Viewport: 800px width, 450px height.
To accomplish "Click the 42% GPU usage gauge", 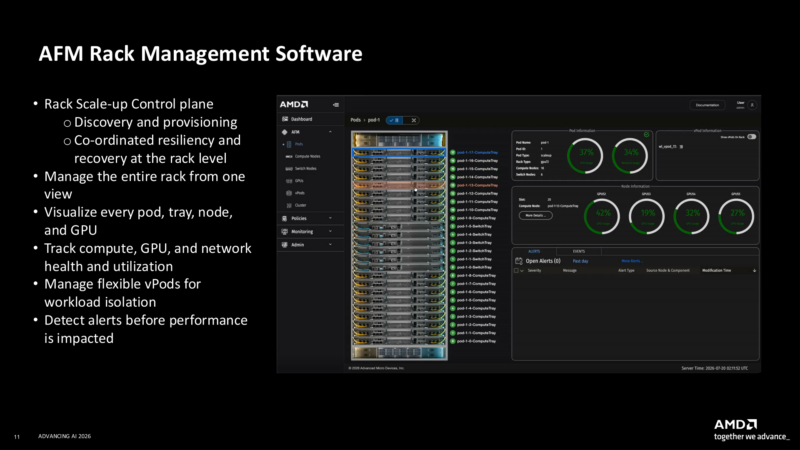I will pos(602,216).
